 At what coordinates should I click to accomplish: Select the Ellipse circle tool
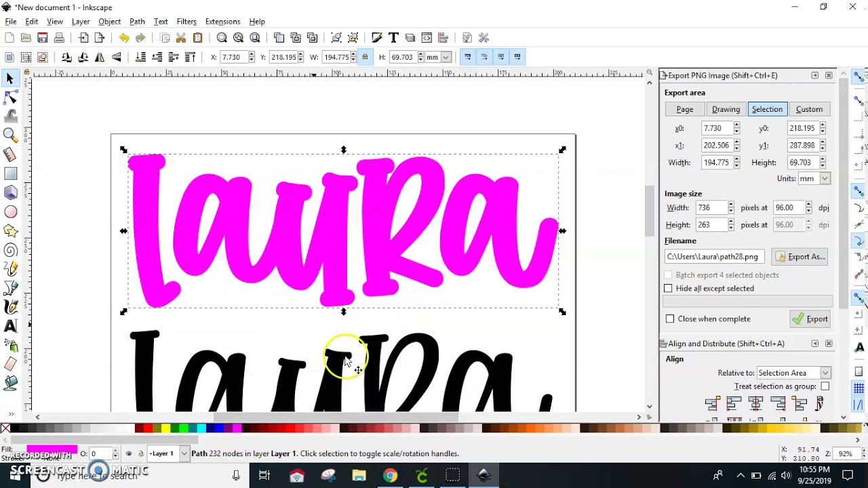(x=10, y=212)
